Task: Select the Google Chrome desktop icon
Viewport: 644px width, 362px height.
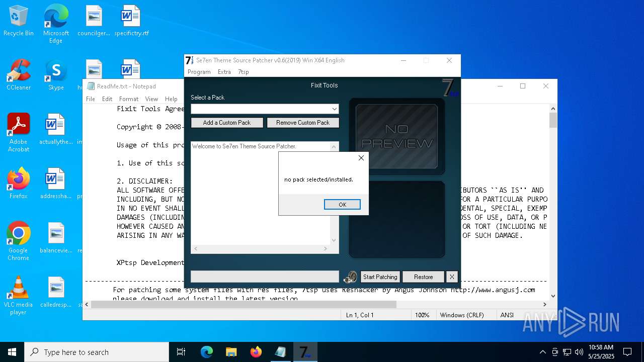Action: coord(19,241)
